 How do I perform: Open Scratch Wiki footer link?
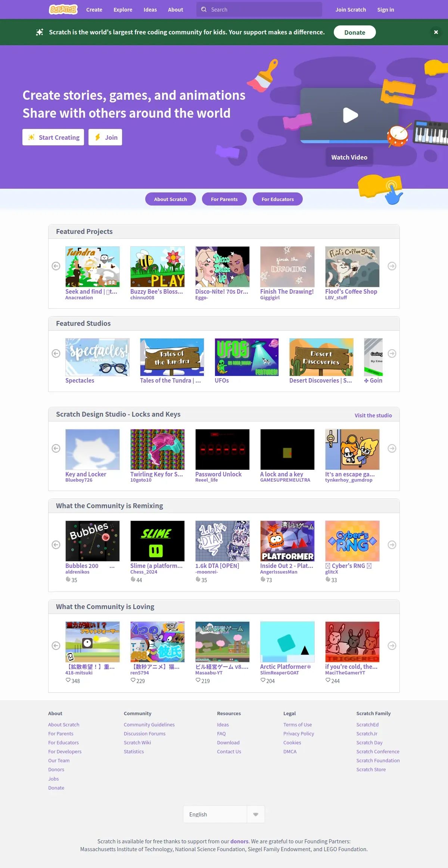pos(137,742)
